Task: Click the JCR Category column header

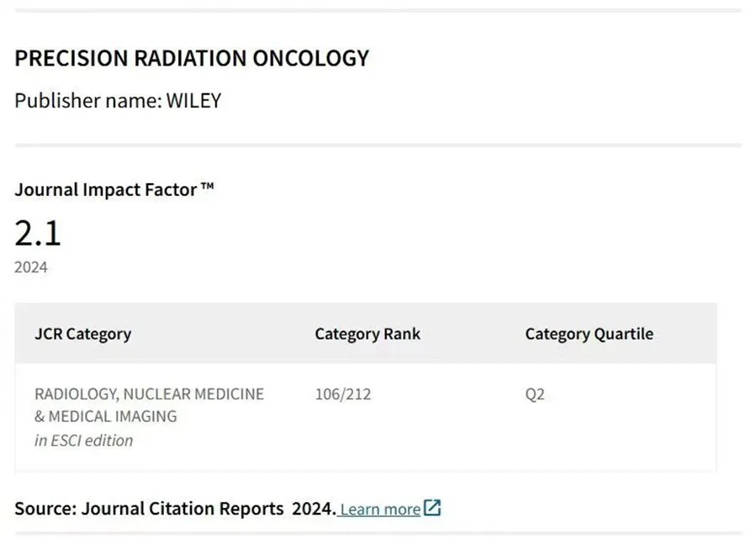Action: (x=83, y=334)
